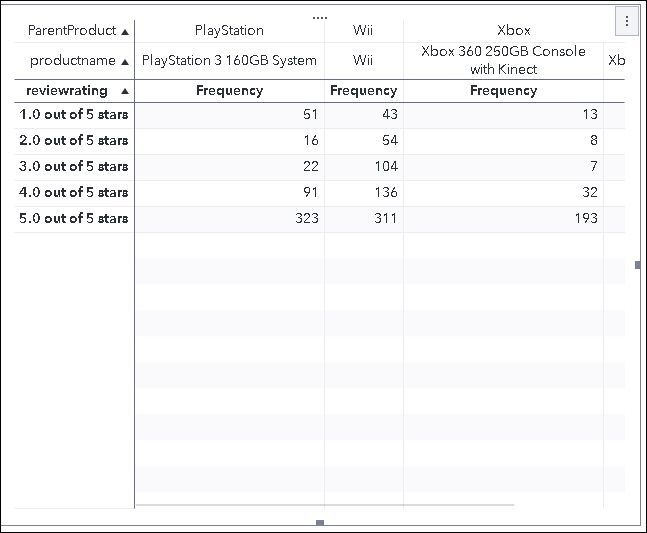Screen dimensions: 647x533
Task: Click the dotted drag handle at top
Action: point(320,18)
